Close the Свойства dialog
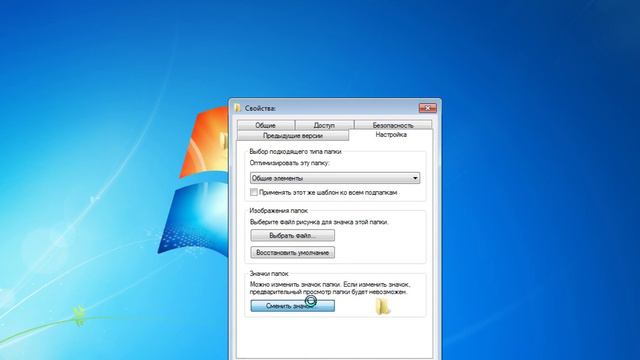 (428, 108)
